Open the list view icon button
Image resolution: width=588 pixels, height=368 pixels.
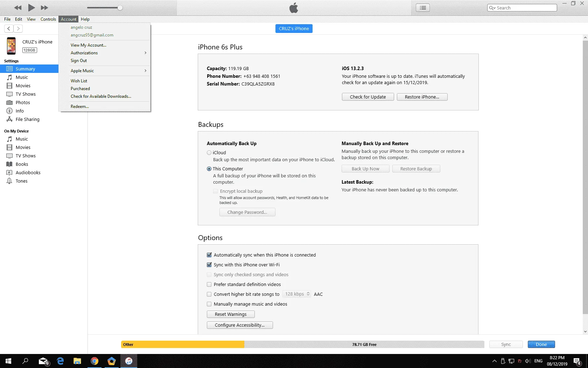[x=423, y=8]
